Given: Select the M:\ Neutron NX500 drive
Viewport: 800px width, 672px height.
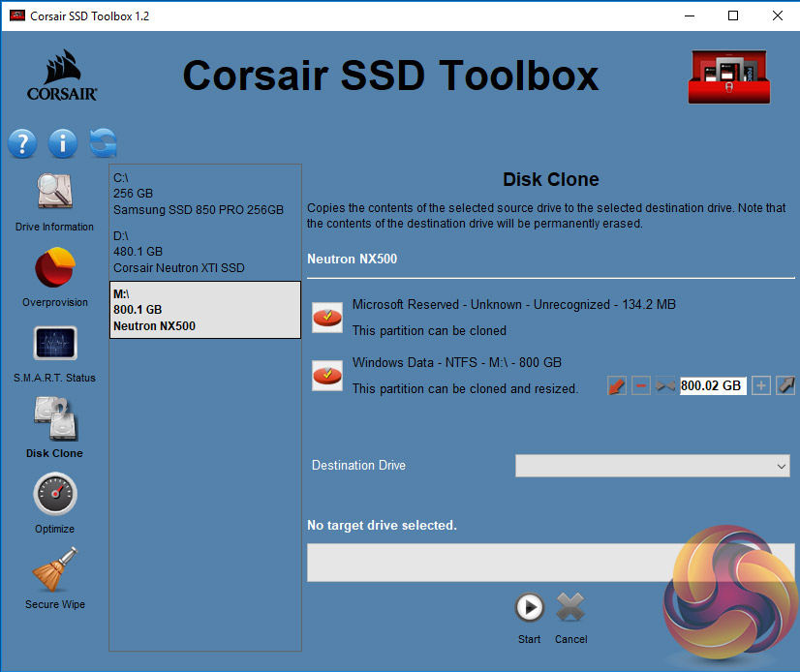Looking at the screenshot, I should tap(204, 310).
